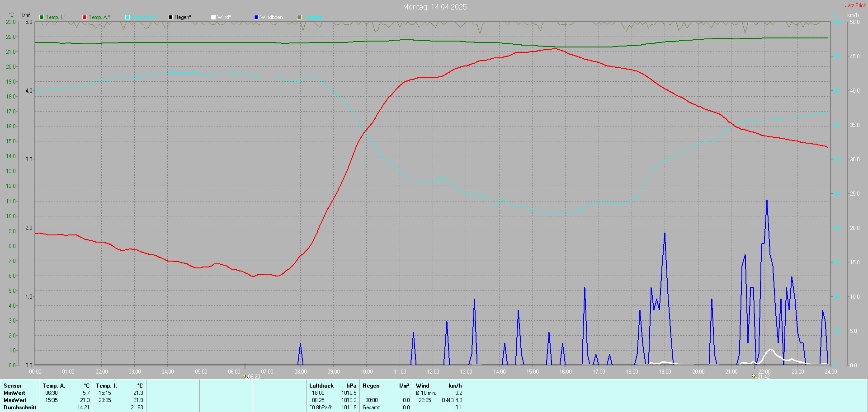
Task: Click the pressure trend value '^0.8hPa/h'
Action: [321, 407]
